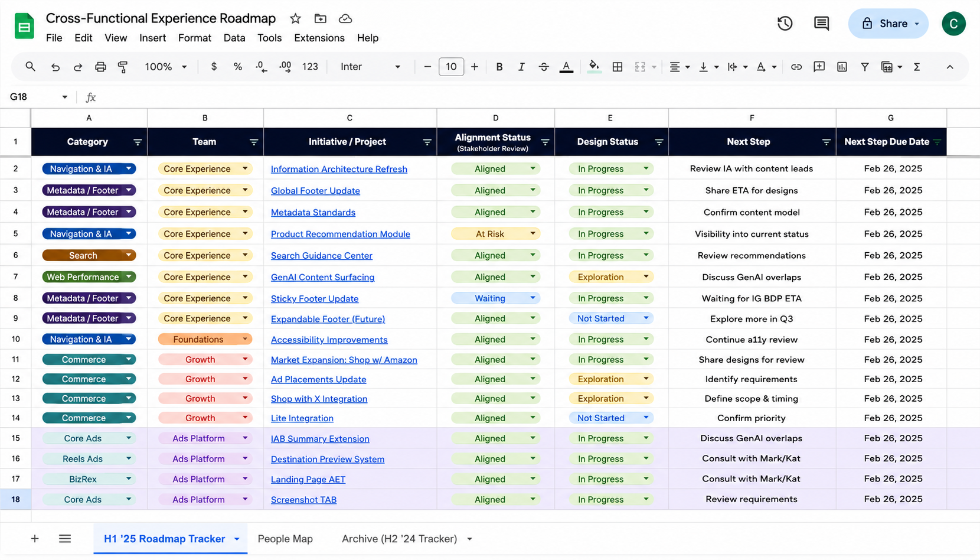Toggle filter on Alignment Status column
Screen dimensions: 980x560
pos(545,142)
